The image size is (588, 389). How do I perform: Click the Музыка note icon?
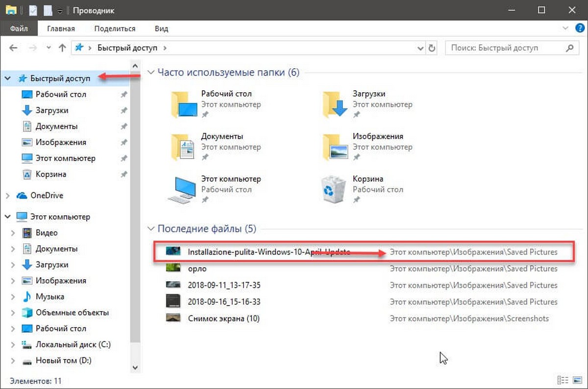pyautogui.click(x=27, y=297)
